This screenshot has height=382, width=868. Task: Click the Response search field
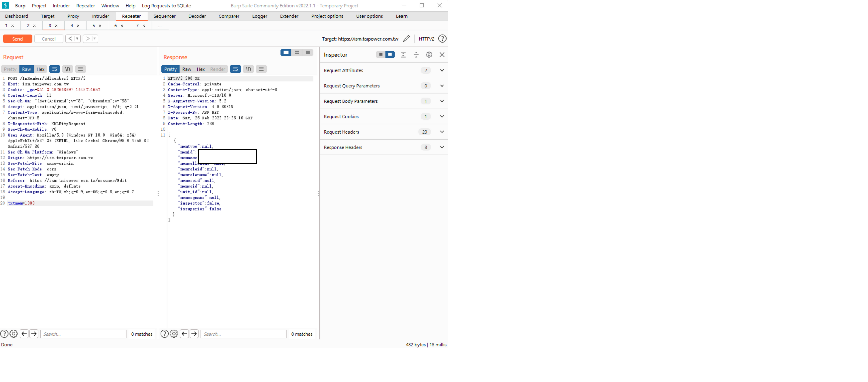coord(244,334)
